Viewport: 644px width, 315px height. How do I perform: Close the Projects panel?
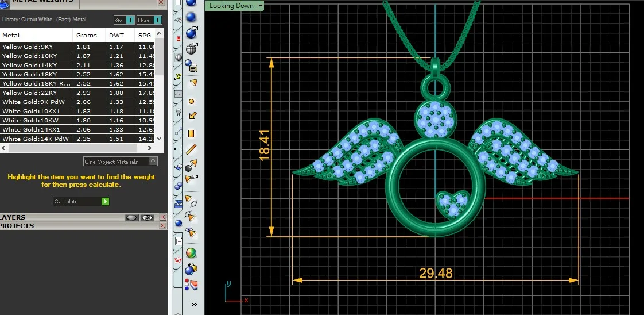[x=162, y=226]
